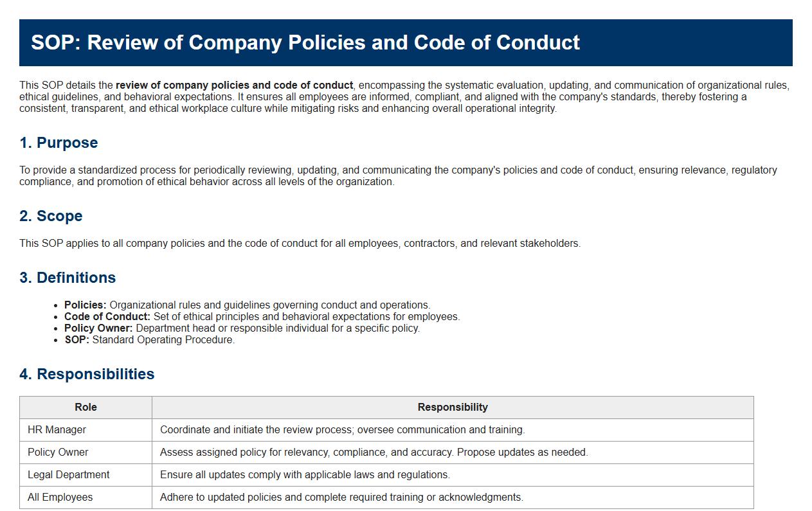This screenshot has width=812, height=511.
Task: Click the HR Manager responsibility description cell
Action: click(342, 430)
